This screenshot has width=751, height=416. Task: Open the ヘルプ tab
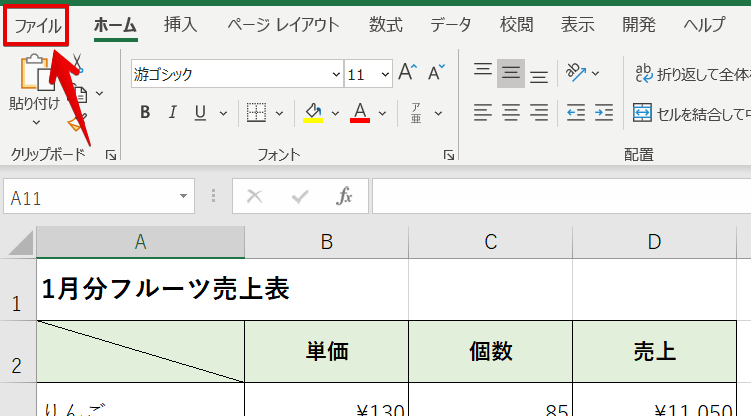point(704,25)
